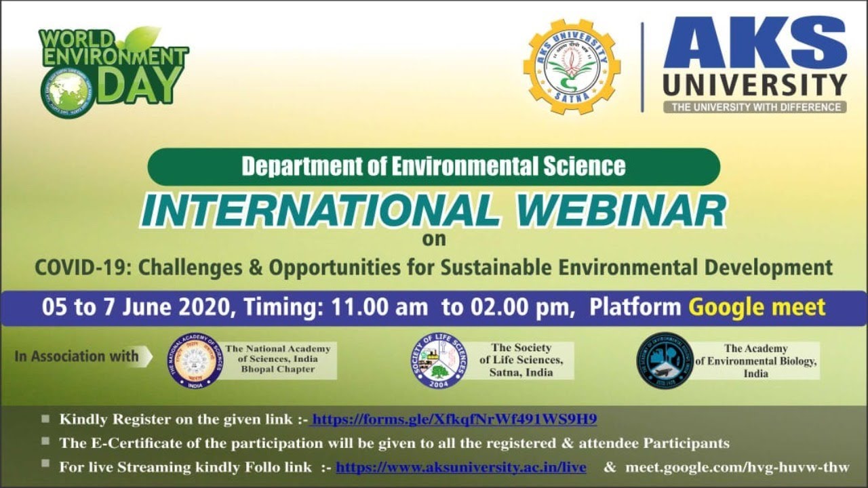Click the Society of Life Sciences logo
The image size is (868, 488).
[x=439, y=361]
